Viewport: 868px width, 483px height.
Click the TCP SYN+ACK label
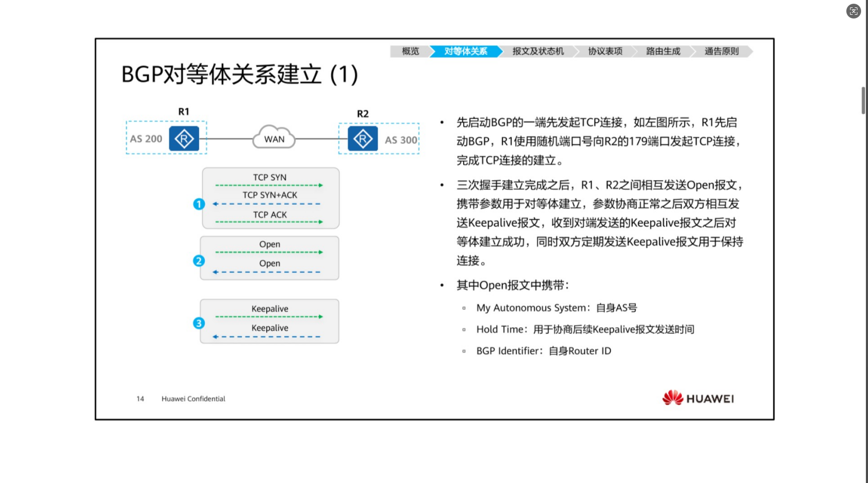[270, 195]
